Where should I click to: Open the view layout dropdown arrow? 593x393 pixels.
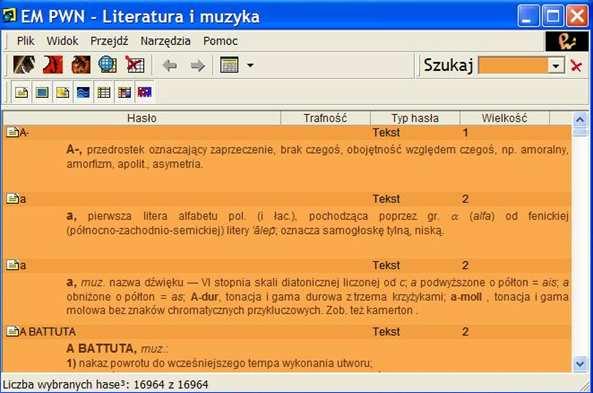[x=250, y=65]
